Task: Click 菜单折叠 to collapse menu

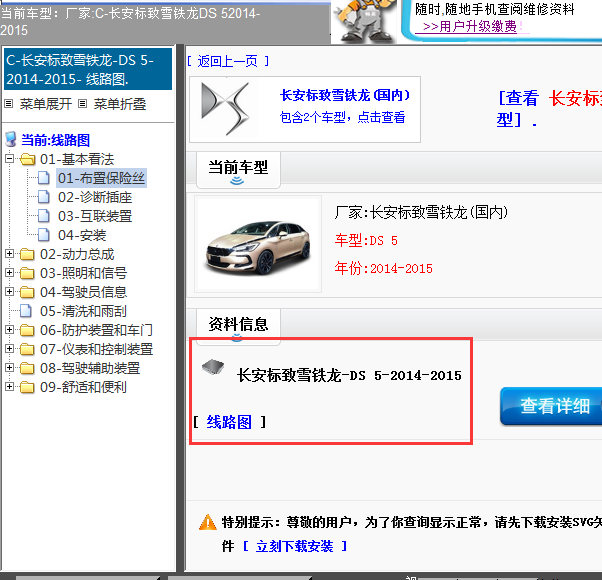Action: (120, 104)
